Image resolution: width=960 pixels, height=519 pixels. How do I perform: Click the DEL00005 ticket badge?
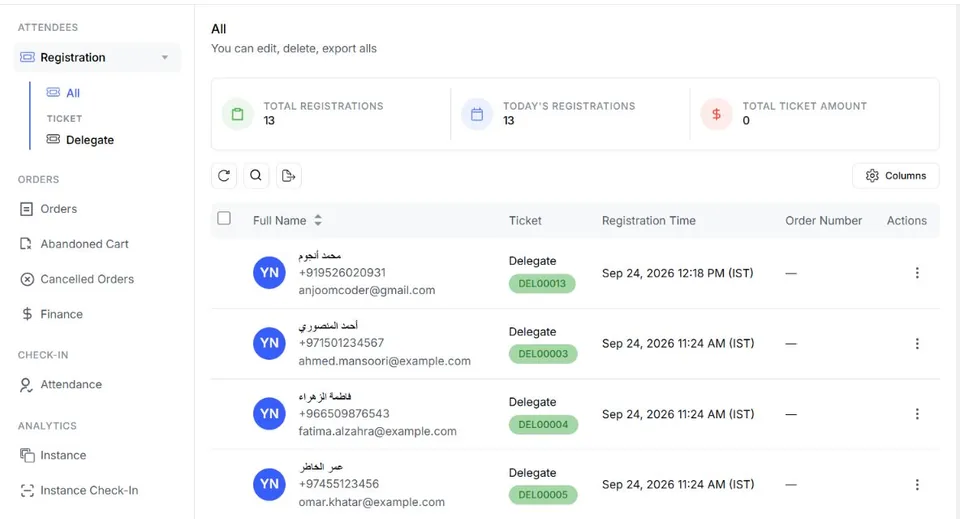point(543,495)
